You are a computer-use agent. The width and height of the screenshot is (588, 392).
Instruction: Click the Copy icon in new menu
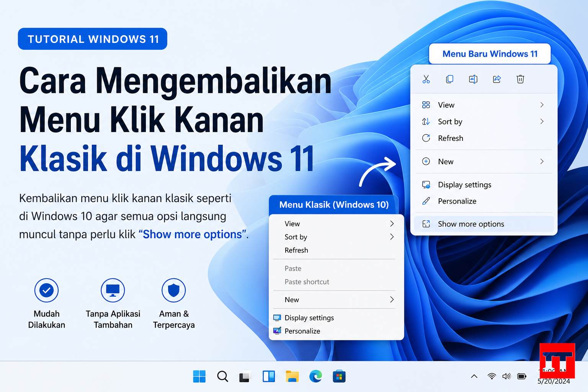(450, 79)
